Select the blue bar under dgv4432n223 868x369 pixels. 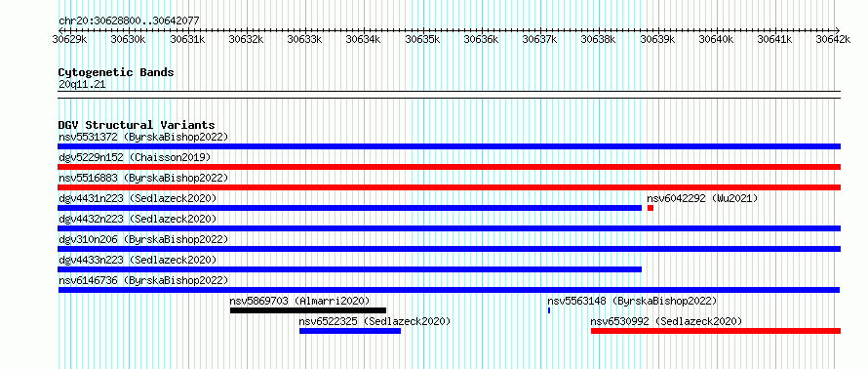449,228
